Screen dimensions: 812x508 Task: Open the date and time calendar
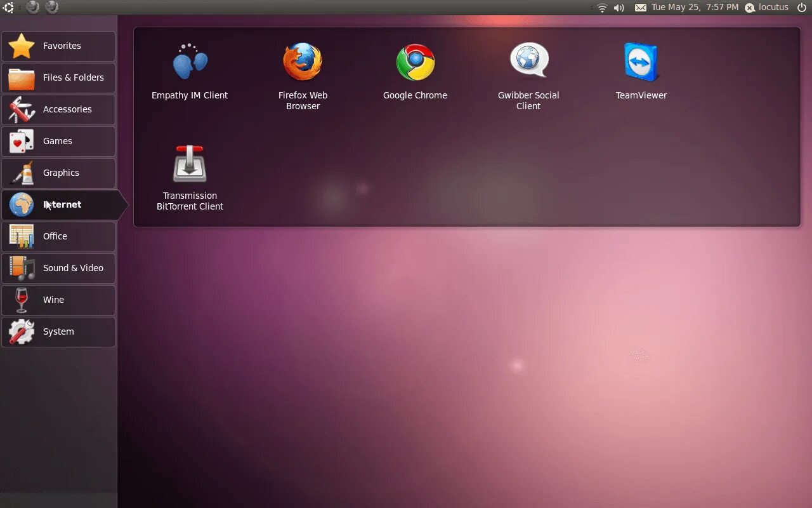click(695, 8)
